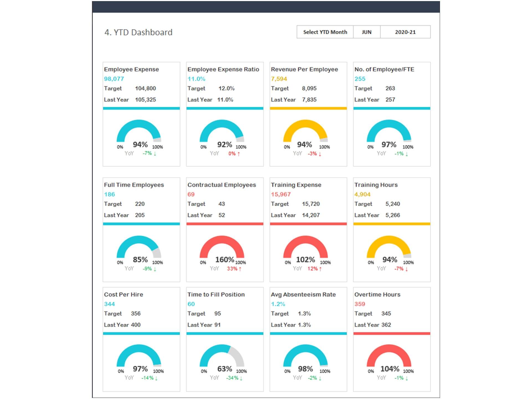This screenshot has width=532, height=399.
Task: Click the Select YTD Month button
Action: tap(325, 32)
